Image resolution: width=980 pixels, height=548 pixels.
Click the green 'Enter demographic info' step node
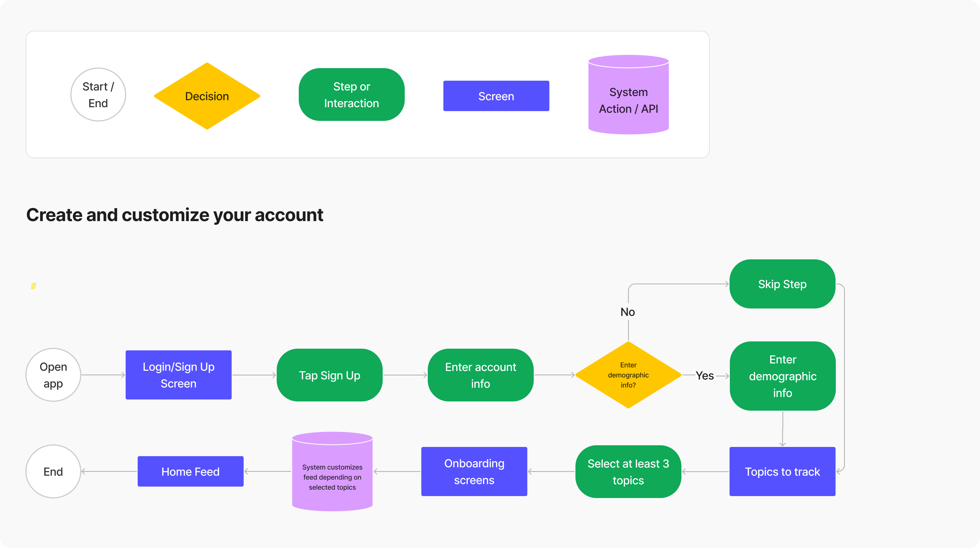[x=783, y=376]
